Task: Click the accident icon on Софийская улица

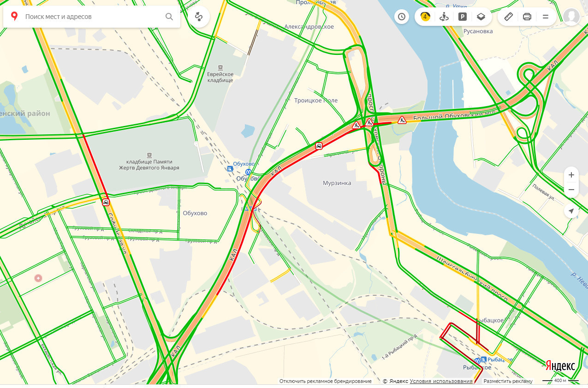Action: pyautogui.click(x=106, y=202)
